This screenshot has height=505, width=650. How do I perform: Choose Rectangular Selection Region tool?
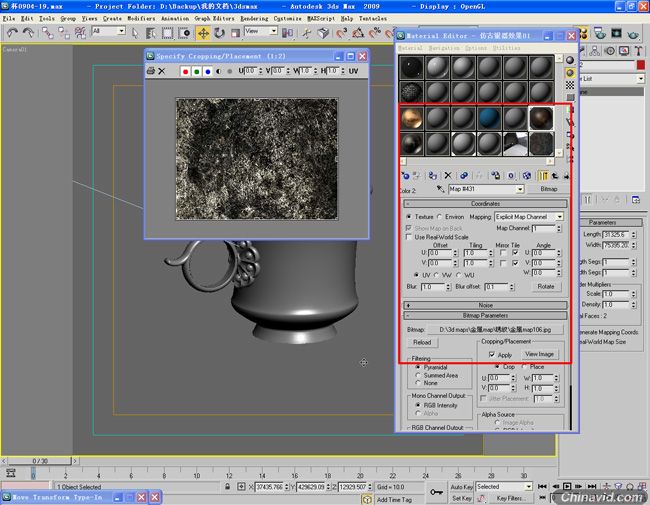167,33
